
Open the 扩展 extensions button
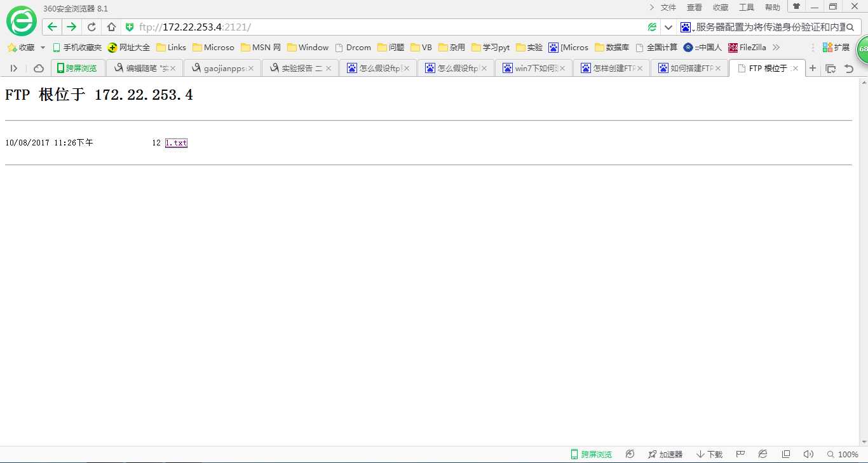(836, 48)
